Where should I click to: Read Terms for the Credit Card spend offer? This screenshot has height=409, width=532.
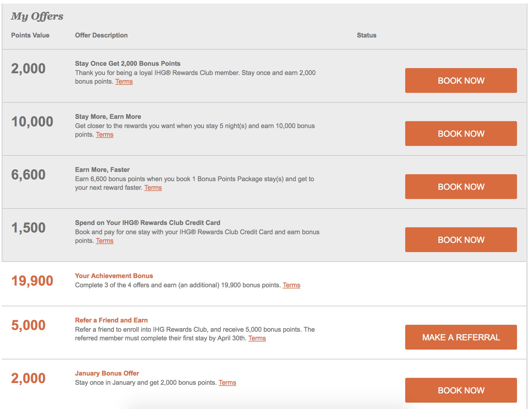tap(105, 241)
